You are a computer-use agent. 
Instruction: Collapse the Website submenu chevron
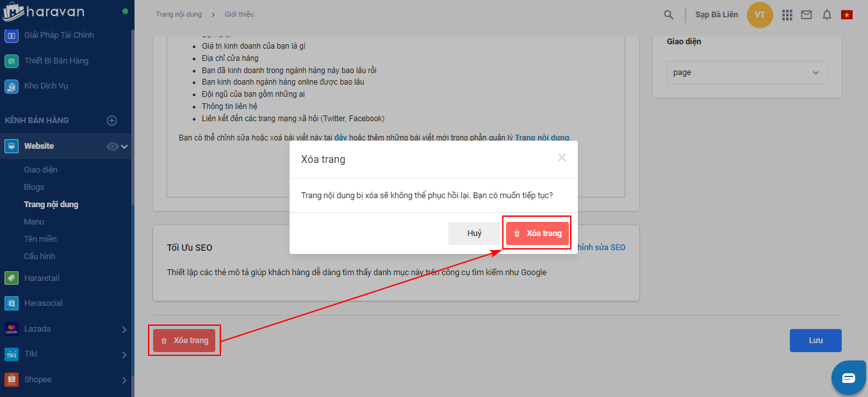124,146
